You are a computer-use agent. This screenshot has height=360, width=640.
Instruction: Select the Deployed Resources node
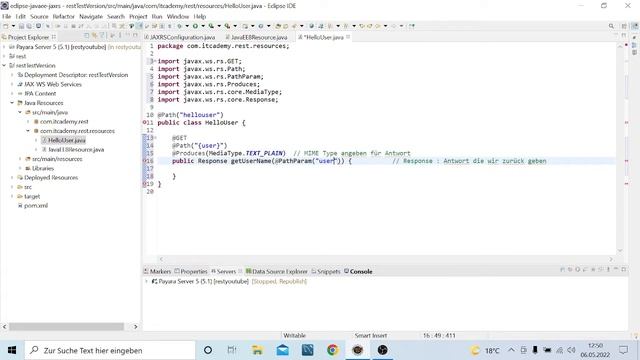point(51,178)
